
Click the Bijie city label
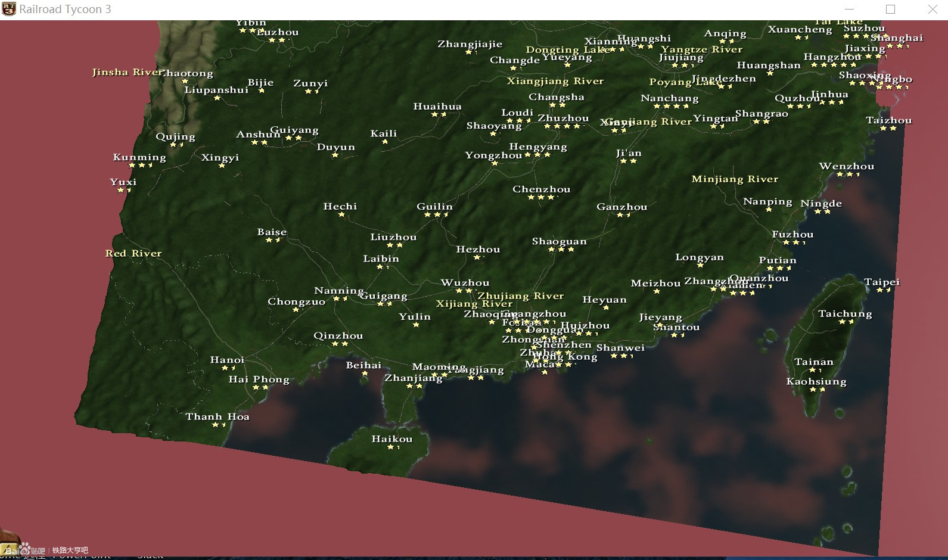(x=260, y=82)
